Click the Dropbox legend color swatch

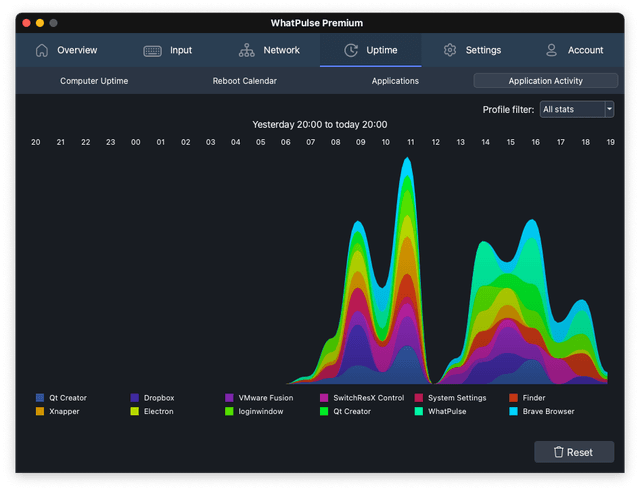[135, 398]
